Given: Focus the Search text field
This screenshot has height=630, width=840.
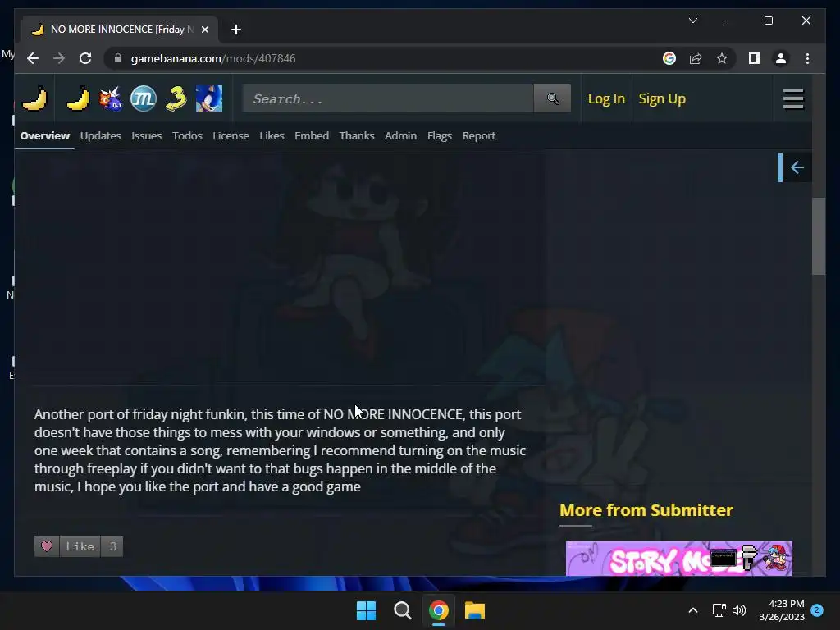Looking at the screenshot, I should 388,98.
